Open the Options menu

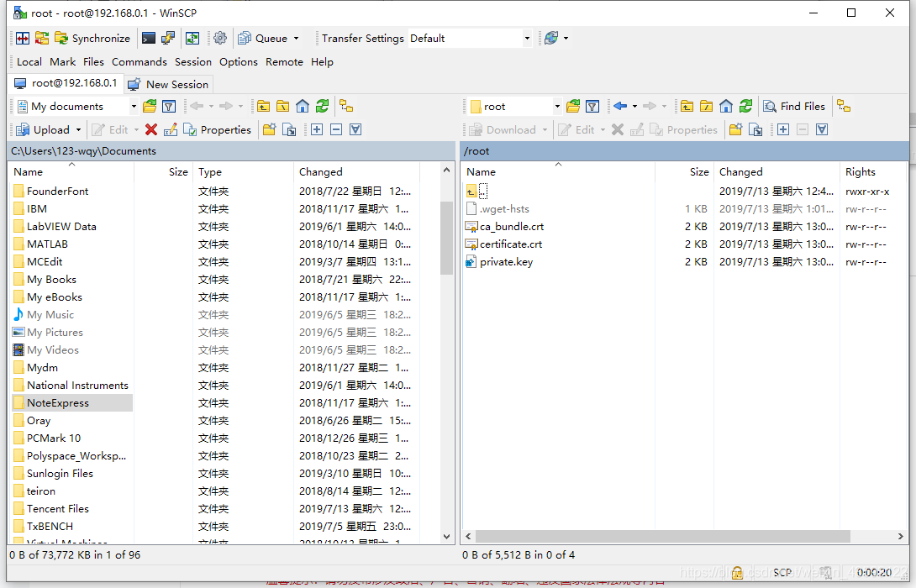(x=239, y=62)
